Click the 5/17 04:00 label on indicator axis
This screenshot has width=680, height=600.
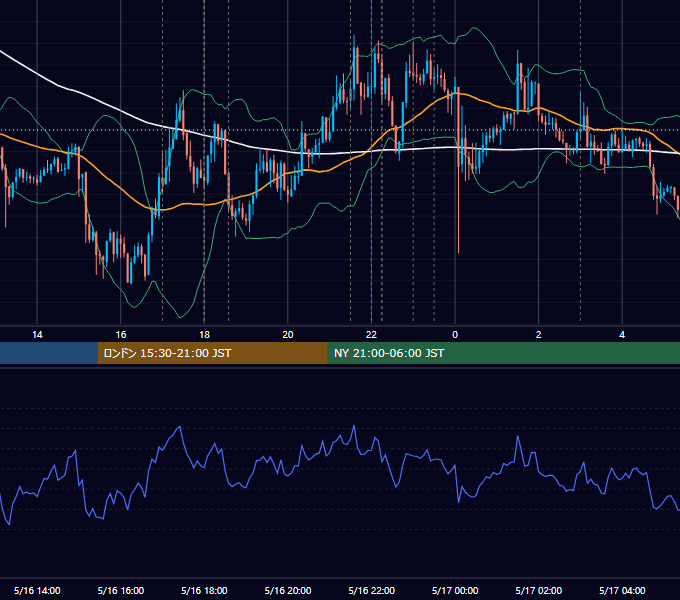click(x=622, y=590)
